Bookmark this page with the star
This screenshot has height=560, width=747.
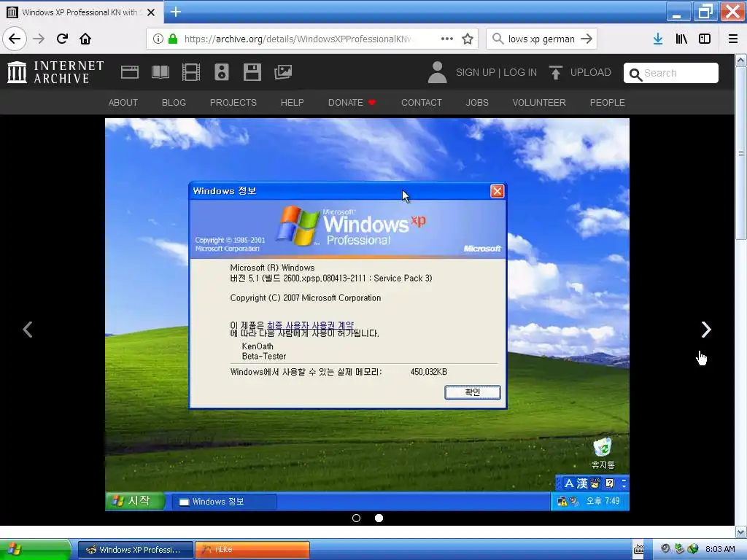(468, 39)
